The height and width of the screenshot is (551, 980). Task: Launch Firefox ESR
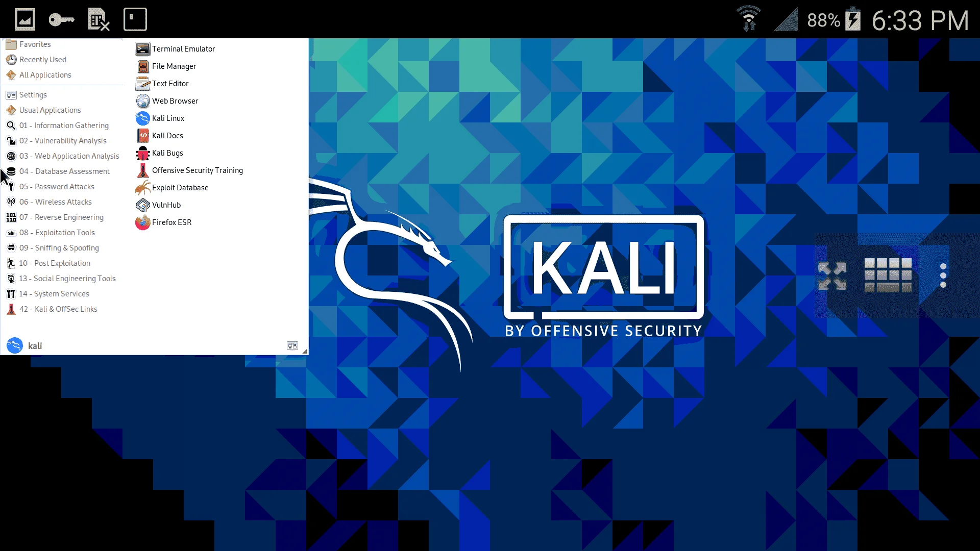click(x=163, y=222)
